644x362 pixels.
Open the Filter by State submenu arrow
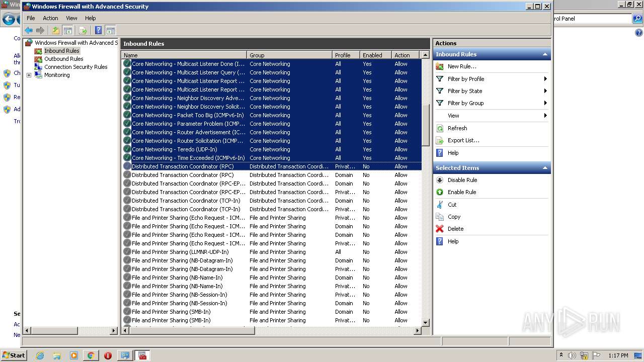coord(545,91)
